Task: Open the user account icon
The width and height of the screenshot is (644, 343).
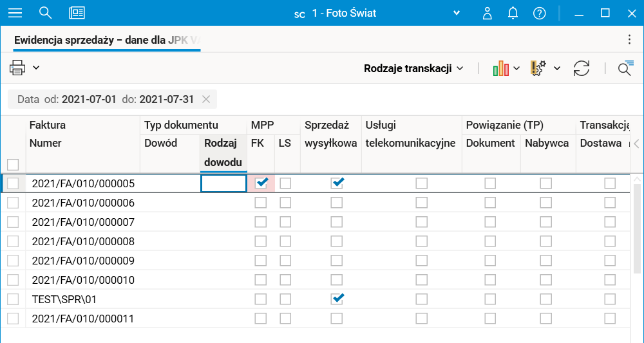Action: pyautogui.click(x=488, y=13)
